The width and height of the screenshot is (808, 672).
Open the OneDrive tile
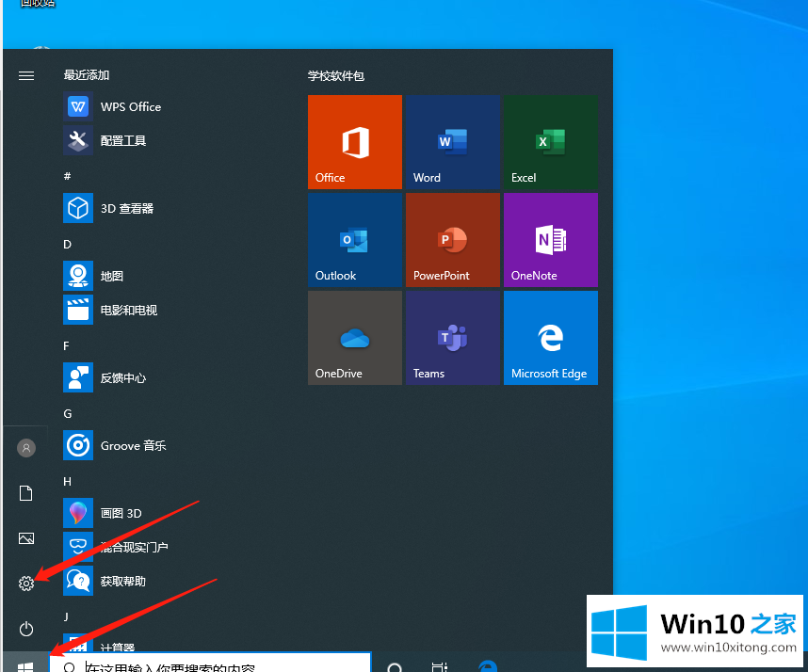point(355,338)
